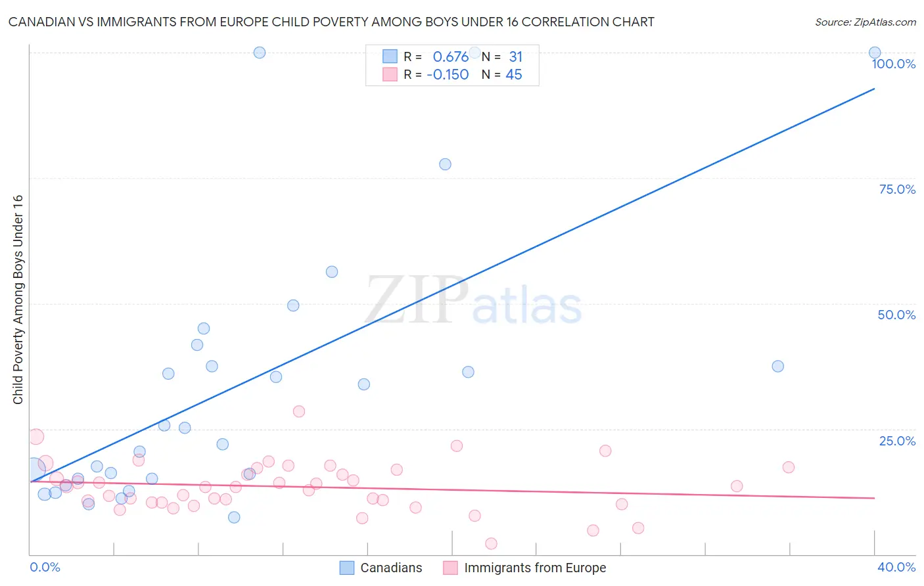Open the Source: ZipAtlas.com link
The image size is (924, 586).
coord(866,22)
